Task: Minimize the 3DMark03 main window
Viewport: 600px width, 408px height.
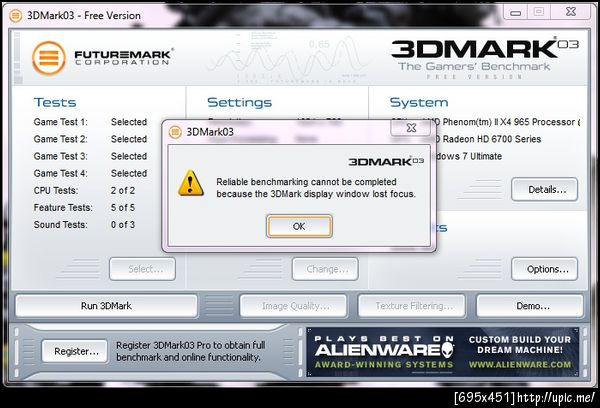Action: point(515,13)
